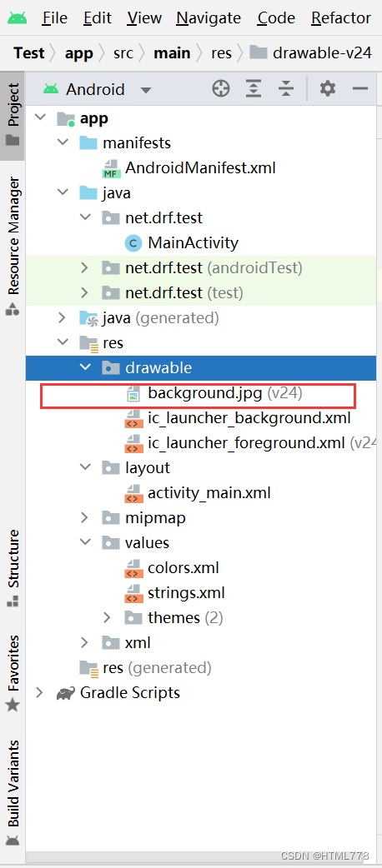This screenshot has height=868, width=382.
Task: Collapse the app module node
Action: coord(41,117)
